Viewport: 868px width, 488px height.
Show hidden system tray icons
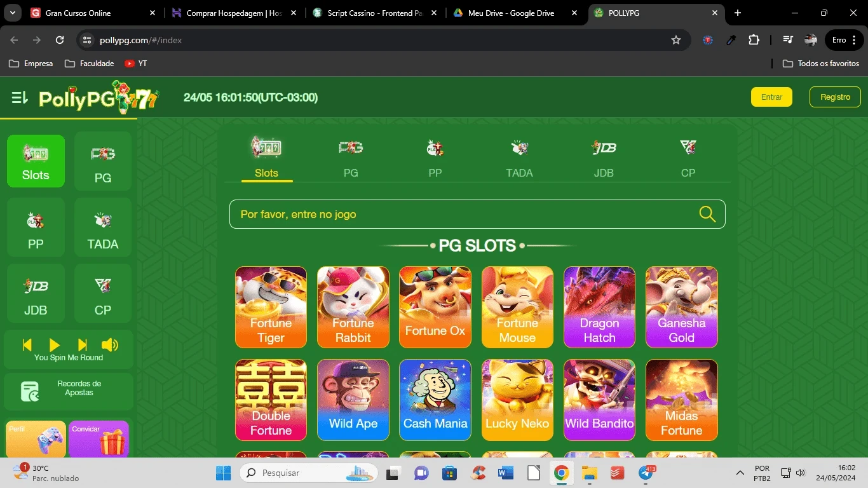(740, 473)
